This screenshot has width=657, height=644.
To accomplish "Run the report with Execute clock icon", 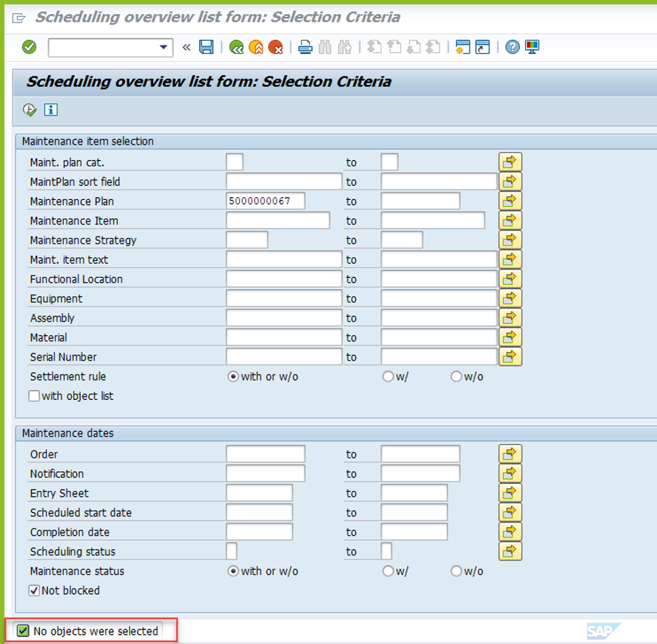I will coord(29,109).
